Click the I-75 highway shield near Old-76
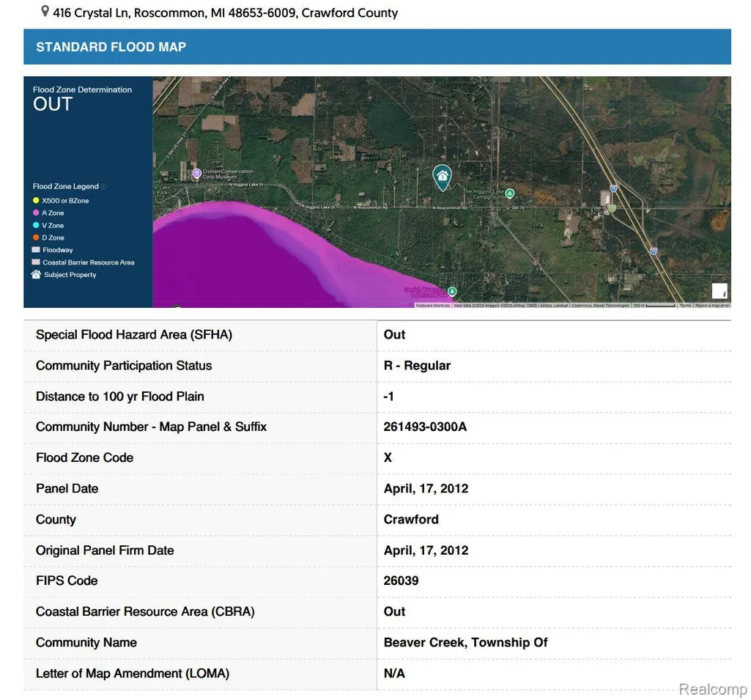Screen dimensions: 751x700 613,188
